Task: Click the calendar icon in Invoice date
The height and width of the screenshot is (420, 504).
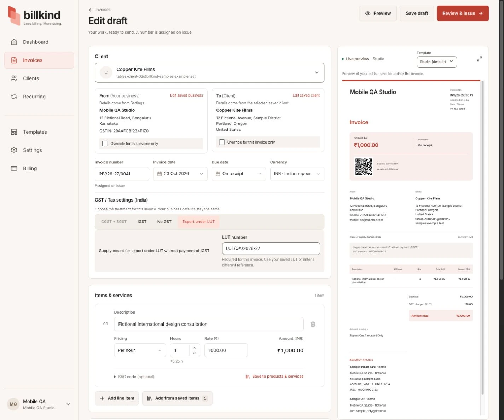Action: [160, 174]
